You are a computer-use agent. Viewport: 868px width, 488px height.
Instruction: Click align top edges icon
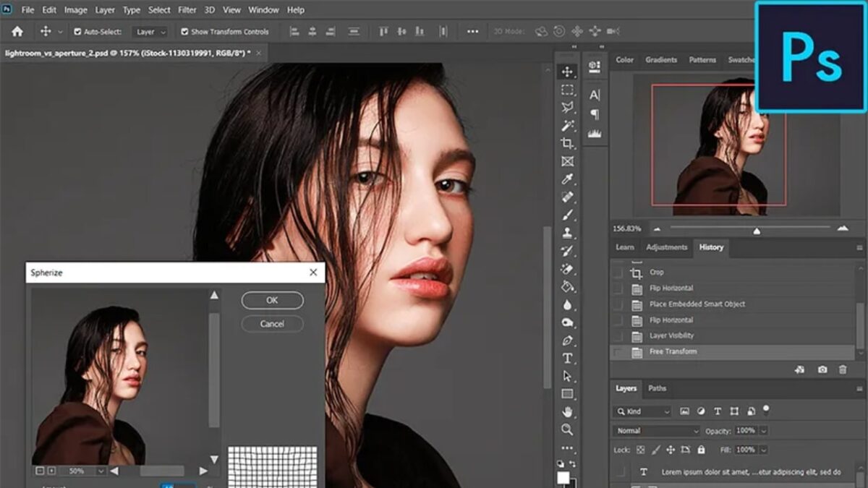click(384, 32)
